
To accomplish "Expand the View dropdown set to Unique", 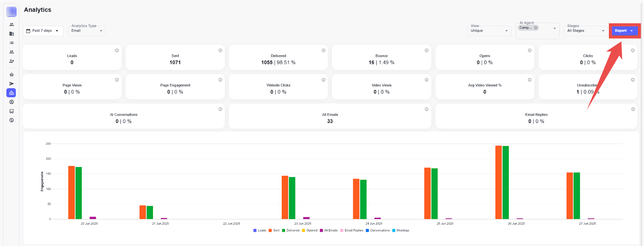I will (x=489, y=31).
